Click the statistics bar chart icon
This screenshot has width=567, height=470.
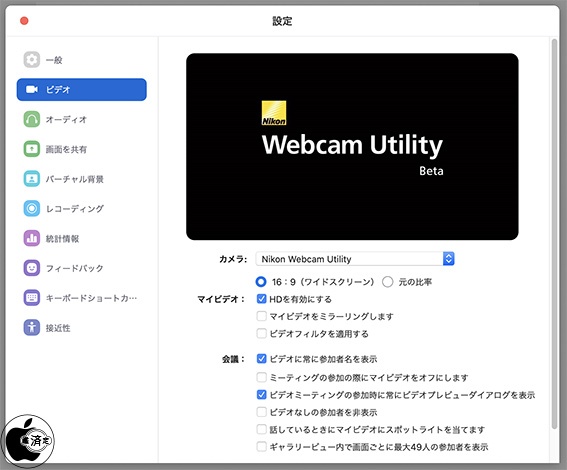pos(32,238)
